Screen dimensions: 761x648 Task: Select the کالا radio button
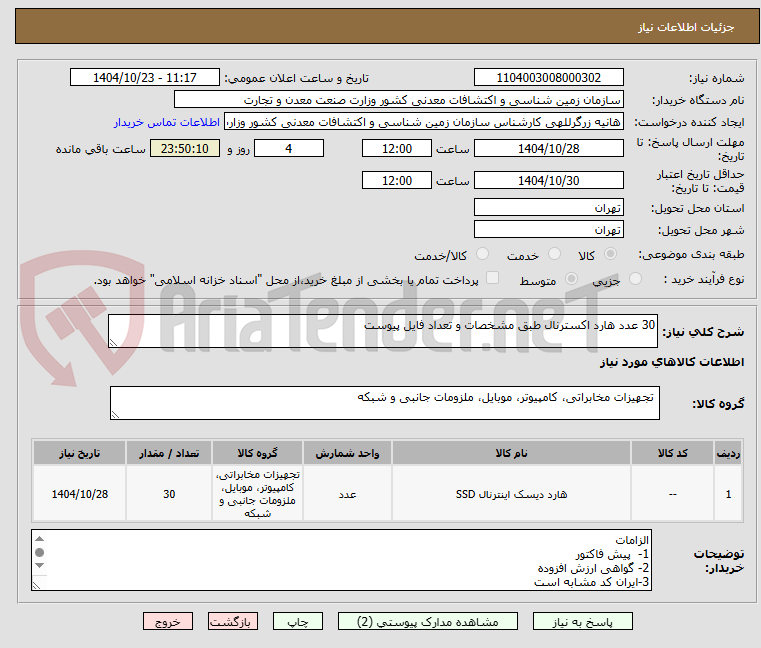point(610,254)
